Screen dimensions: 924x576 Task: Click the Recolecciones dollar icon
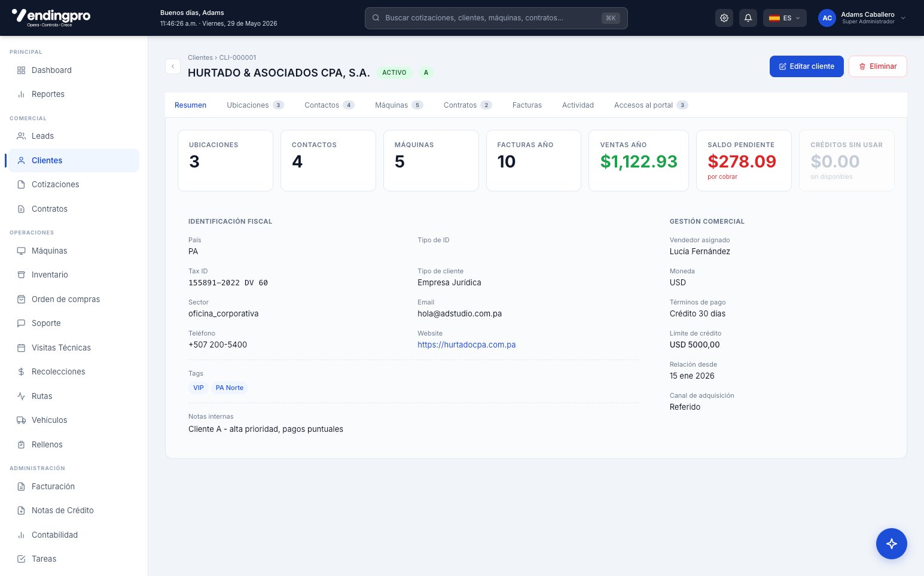21,371
